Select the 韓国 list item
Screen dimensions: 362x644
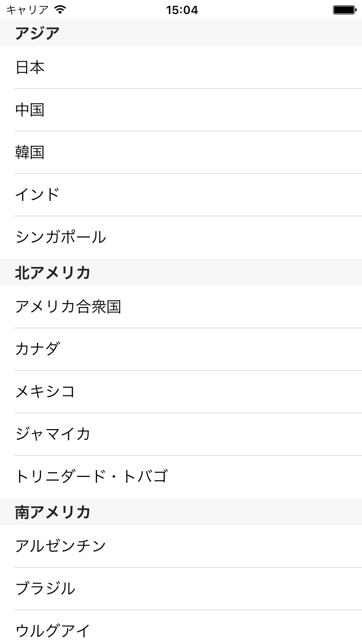pyautogui.click(x=30, y=153)
